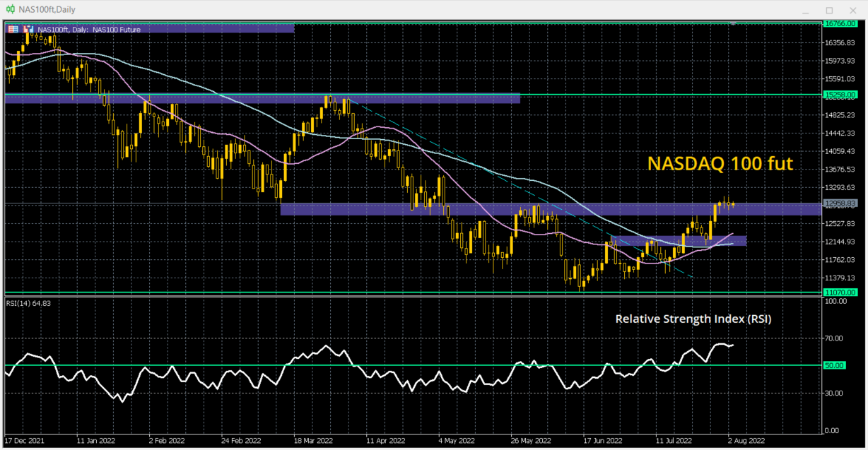Viewport: 868px width, 450px height.
Task: Click the RSI 70.00 axis value
Action: pyautogui.click(x=835, y=338)
